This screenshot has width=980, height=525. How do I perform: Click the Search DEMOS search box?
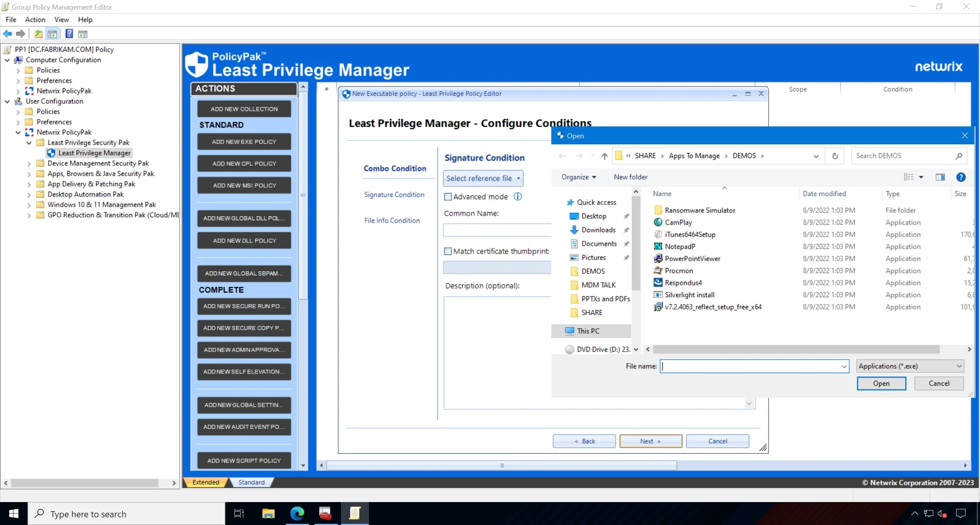click(x=908, y=156)
